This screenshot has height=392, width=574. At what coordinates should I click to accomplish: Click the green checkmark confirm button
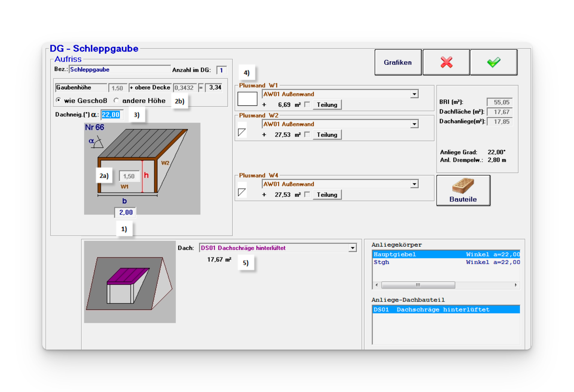click(x=494, y=62)
